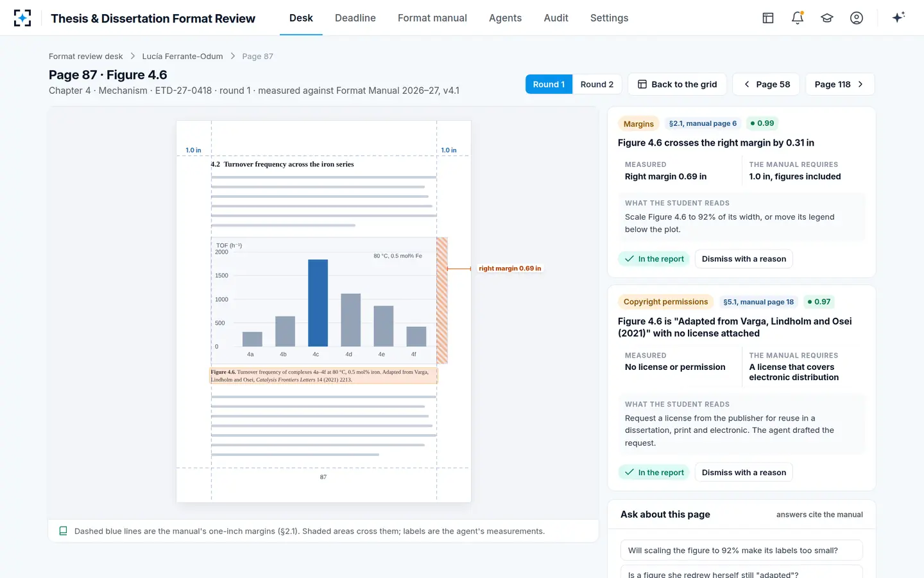Image resolution: width=924 pixels, height=578 pixels.
Task: Select the Copyright permissions category tag
Action: pos(665,302)
